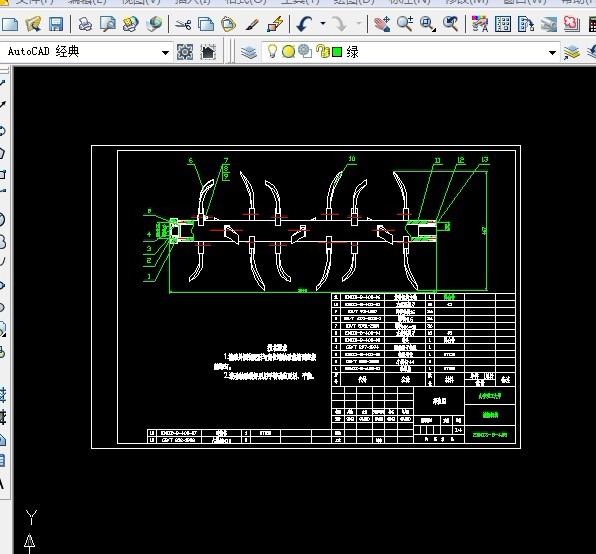Cut selection with scissors icon

tap(183, 25)
